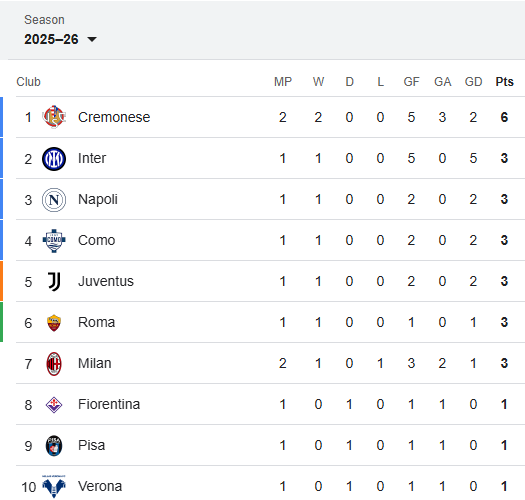Expand season list via dropdown arrow
This screenshot has width=525, height=500.
(92, 40)
